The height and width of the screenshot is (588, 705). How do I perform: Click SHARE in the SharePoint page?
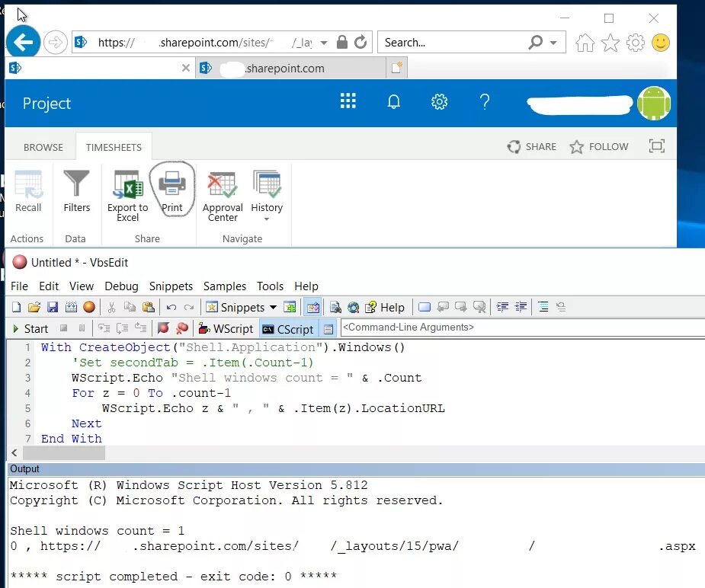532,146
